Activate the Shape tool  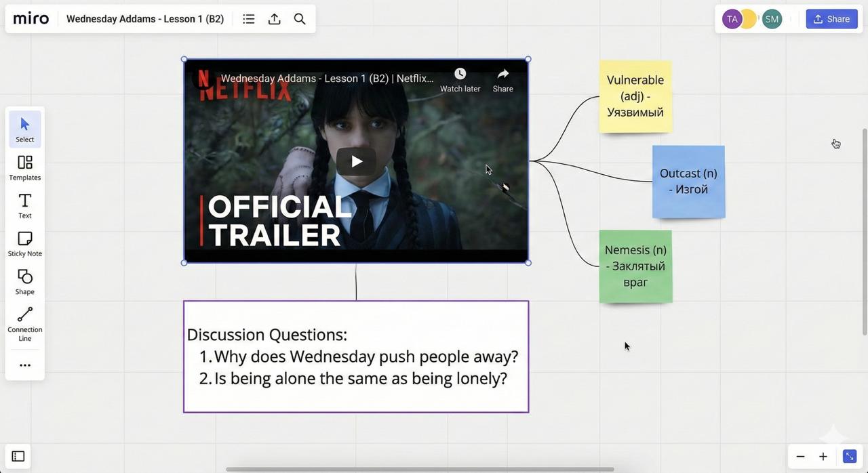coord(25,281)
